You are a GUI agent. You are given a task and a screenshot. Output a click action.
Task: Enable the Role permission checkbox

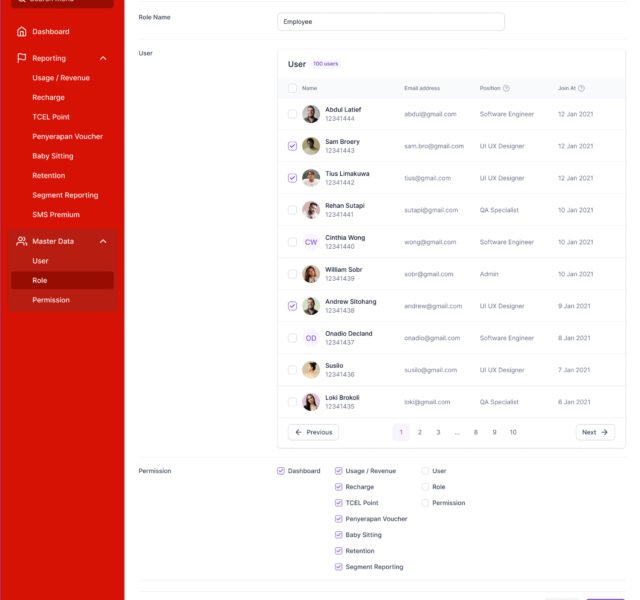425,487
